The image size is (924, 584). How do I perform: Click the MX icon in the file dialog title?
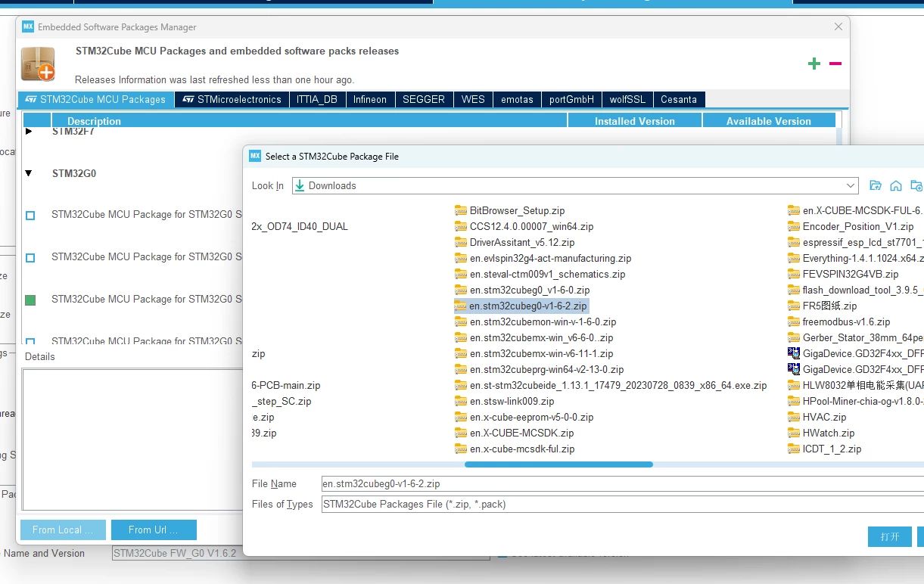(255, 156)
